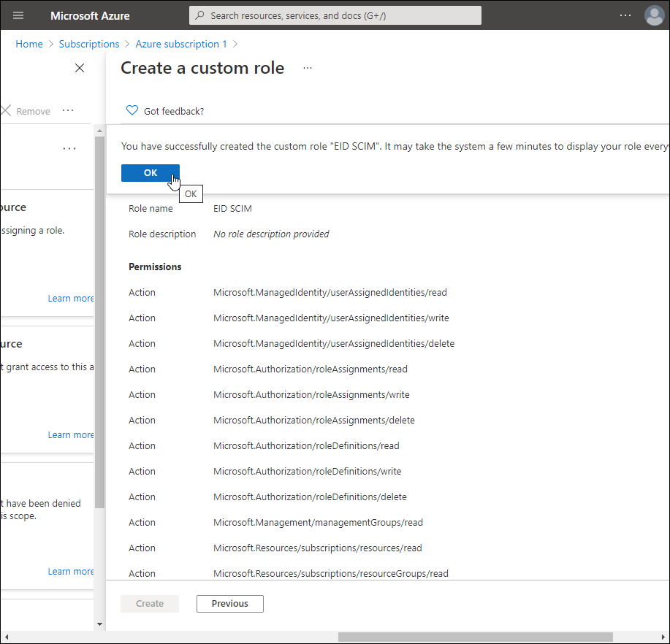Open Learn more under the assigning a role card
Screen dimensions: 670x644
tap(71, 298)
